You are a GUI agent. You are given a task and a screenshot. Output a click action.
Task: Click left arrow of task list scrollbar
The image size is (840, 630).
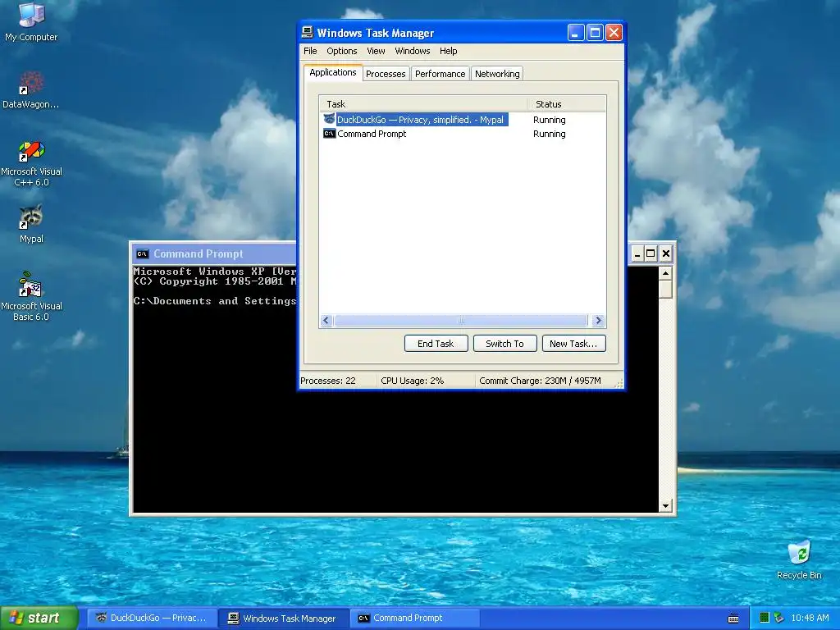pyautogui.click(x=326, y=321)
